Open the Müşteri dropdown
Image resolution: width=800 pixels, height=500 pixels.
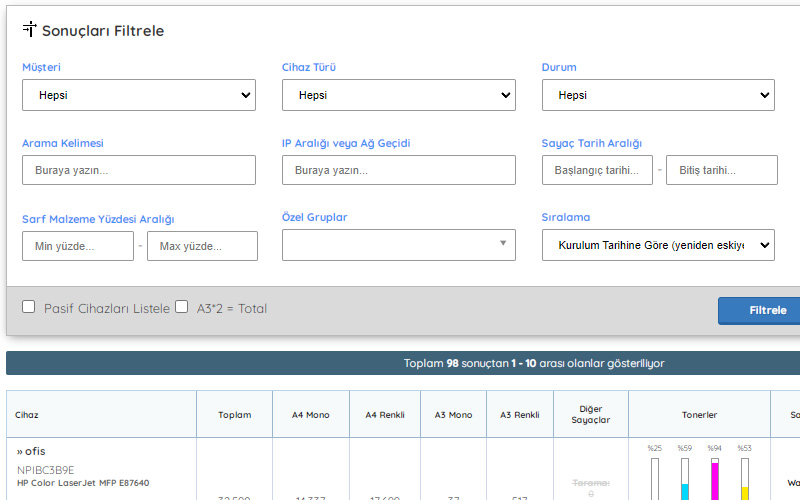tap(139, 96)
